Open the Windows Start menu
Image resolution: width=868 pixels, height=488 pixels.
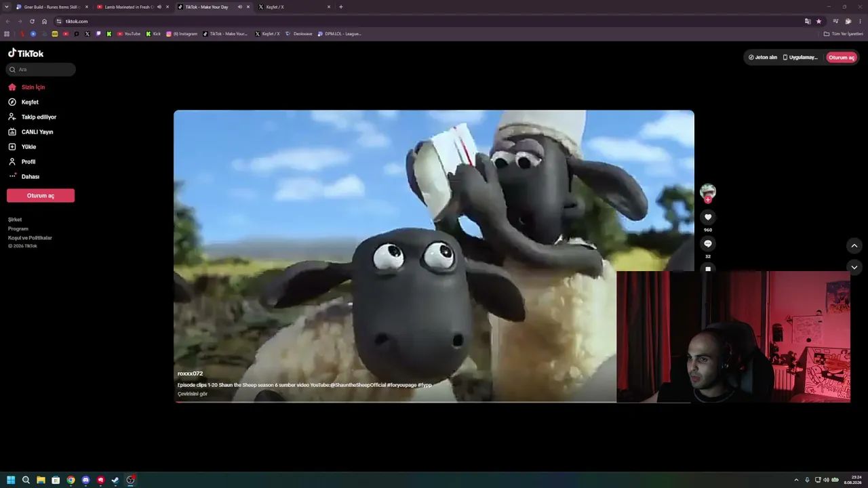click(11, 480)
